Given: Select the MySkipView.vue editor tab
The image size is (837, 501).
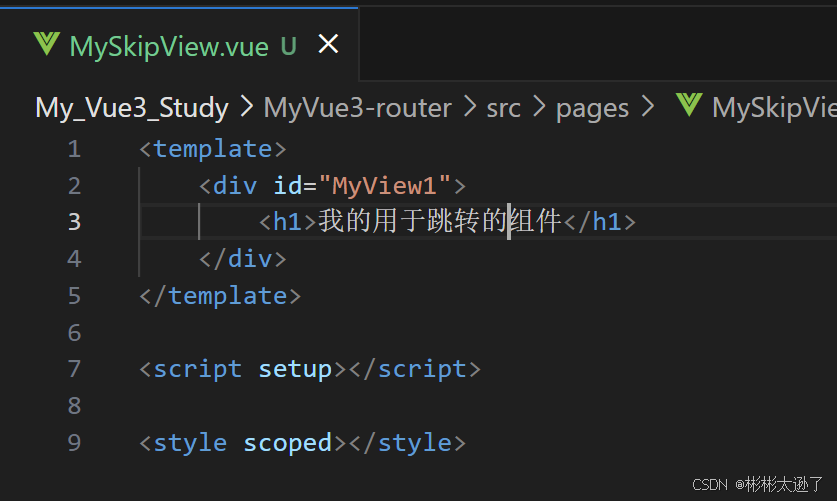Looking at the screenshot, I should point(179,44).
